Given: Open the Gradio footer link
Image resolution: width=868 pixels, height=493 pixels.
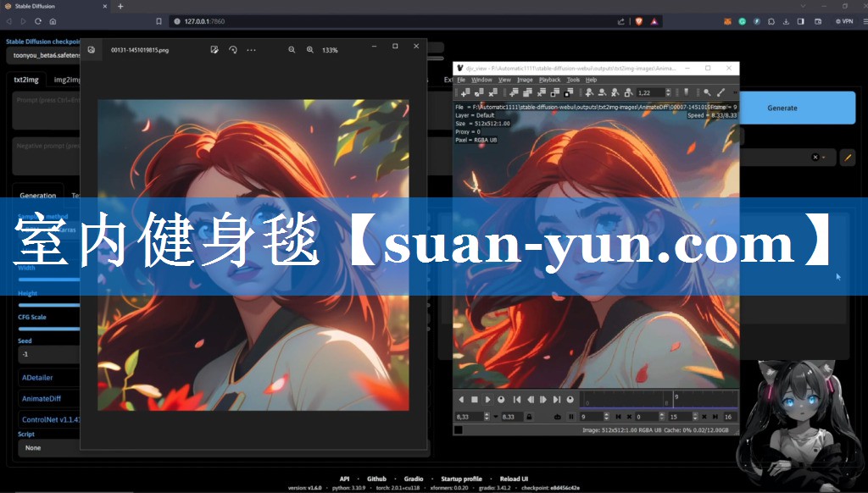Looking at the screenshot, I should click(x=414, y=479).
